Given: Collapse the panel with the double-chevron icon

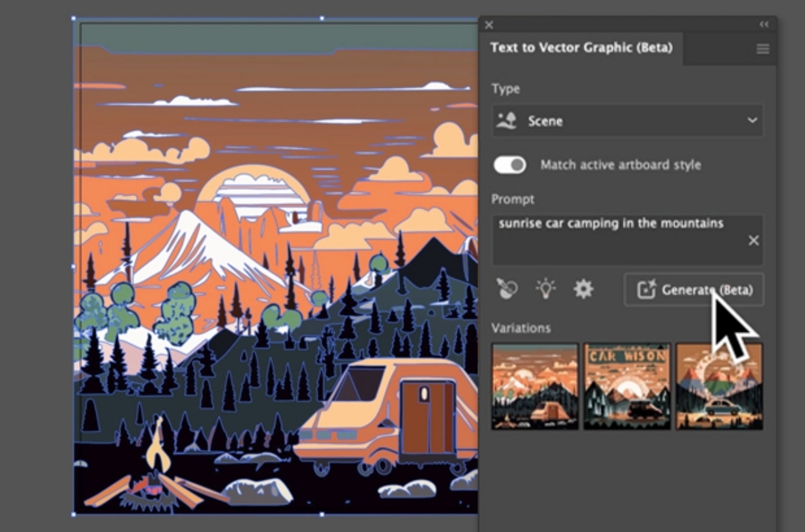Looking at the screenshot, I should [763, 24].
